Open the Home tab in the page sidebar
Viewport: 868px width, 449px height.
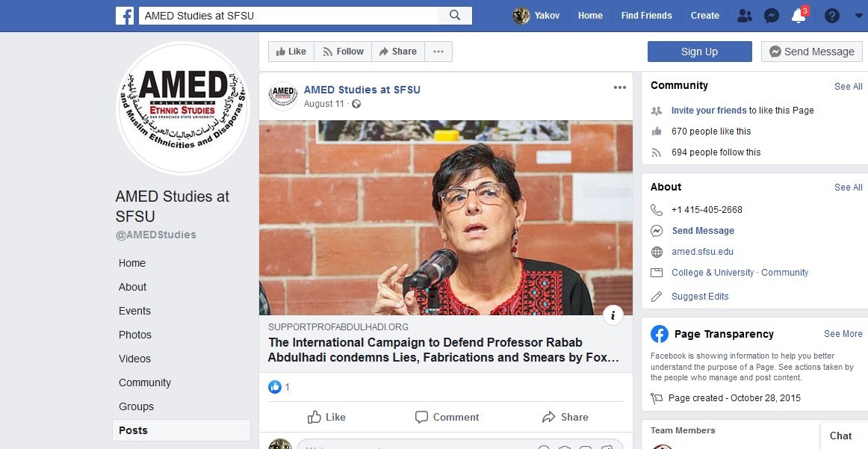[x=131, y=263]
